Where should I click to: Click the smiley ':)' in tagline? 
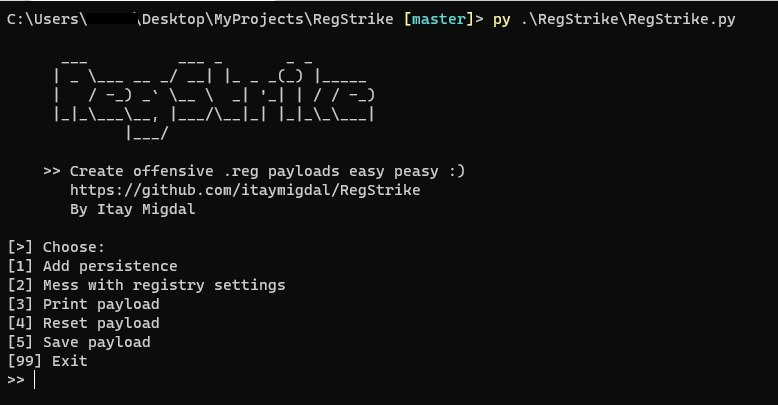tap(457, 171)
